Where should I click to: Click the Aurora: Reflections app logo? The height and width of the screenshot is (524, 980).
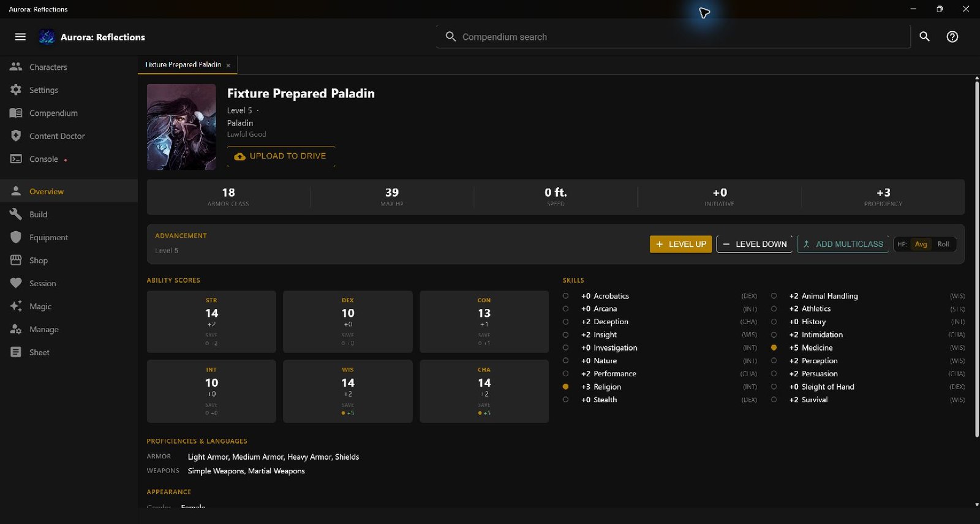pyautogui.click(x=47, y=37)
